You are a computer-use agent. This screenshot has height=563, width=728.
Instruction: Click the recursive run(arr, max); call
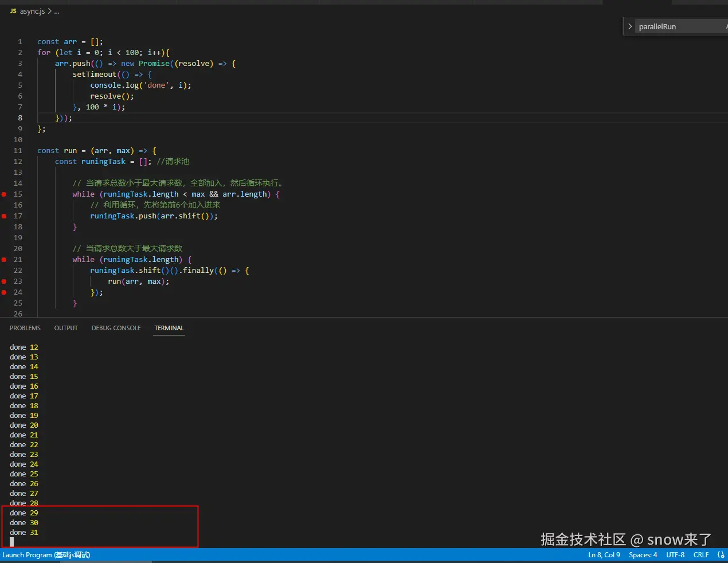[138, 281]
